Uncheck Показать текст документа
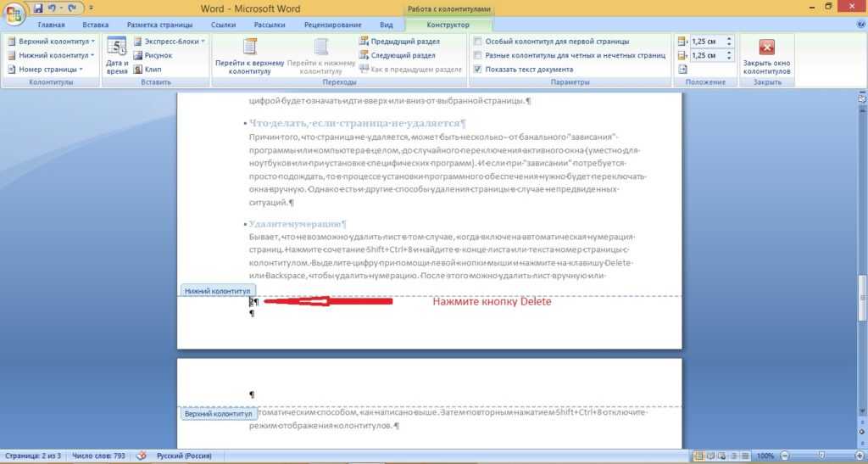The image size is (868, 464). 479,69
